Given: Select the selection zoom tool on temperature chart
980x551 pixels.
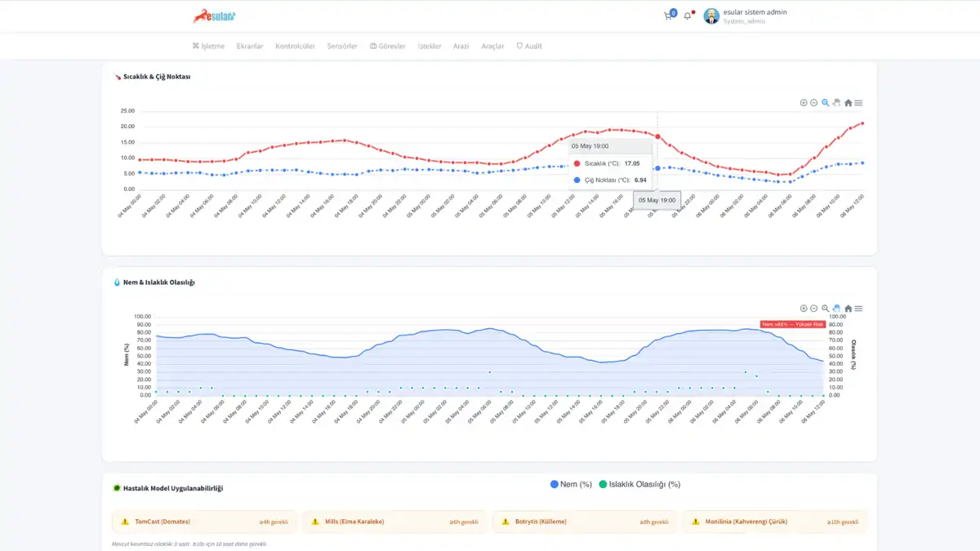Looking at the screenshot, I should (x=826, y=103).
